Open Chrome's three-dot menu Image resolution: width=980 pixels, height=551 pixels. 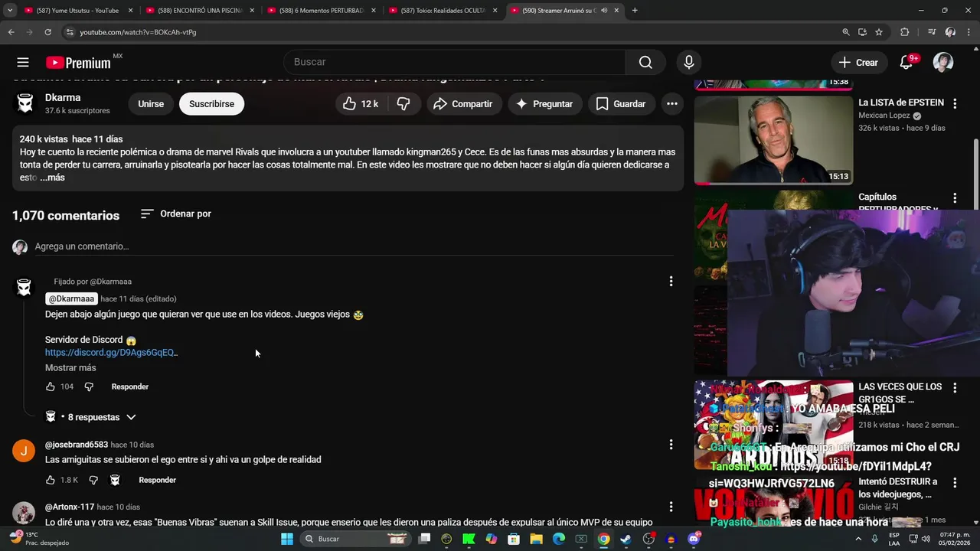968,32
